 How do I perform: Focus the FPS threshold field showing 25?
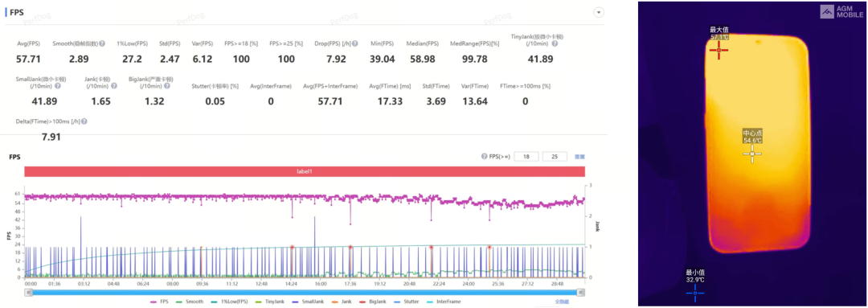tap(555, 157)
